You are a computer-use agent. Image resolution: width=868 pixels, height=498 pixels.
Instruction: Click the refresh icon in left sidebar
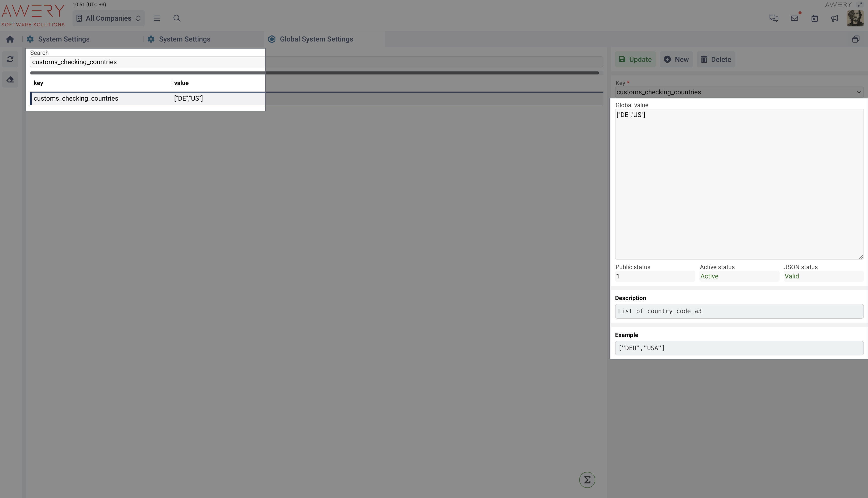coord(10,60)
